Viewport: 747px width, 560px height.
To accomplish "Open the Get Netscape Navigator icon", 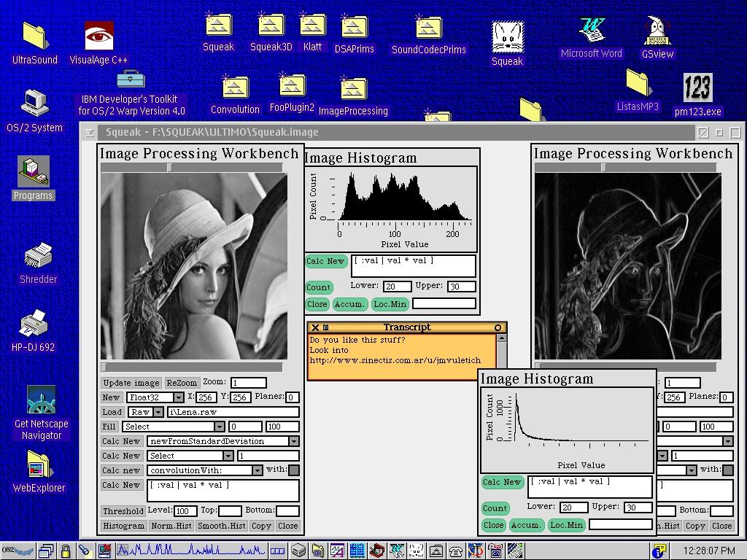I will point(41,401).
